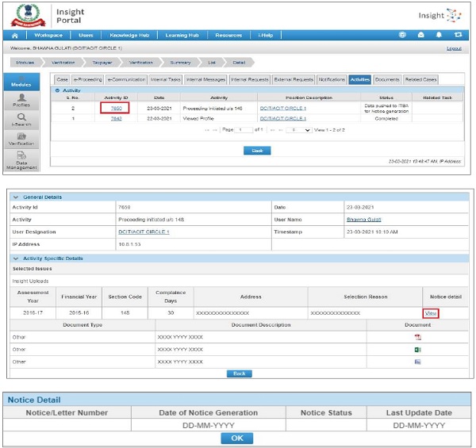Click the Position Description column header

click(309, 98)
